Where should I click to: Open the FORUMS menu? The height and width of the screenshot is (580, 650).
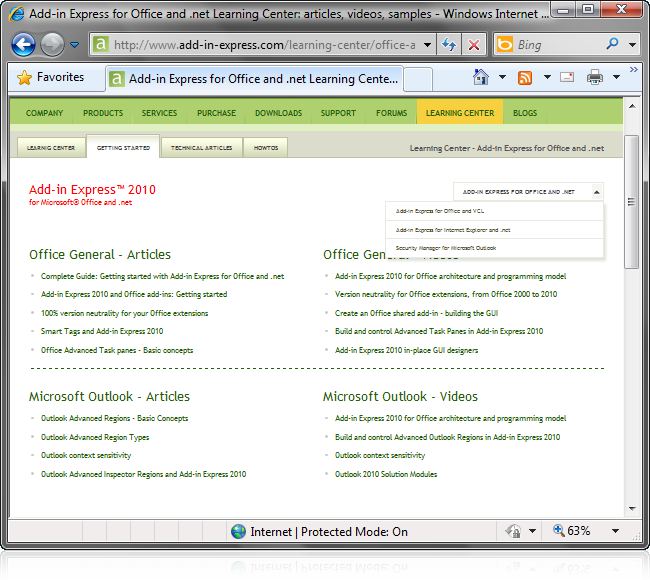click(391, 113)
